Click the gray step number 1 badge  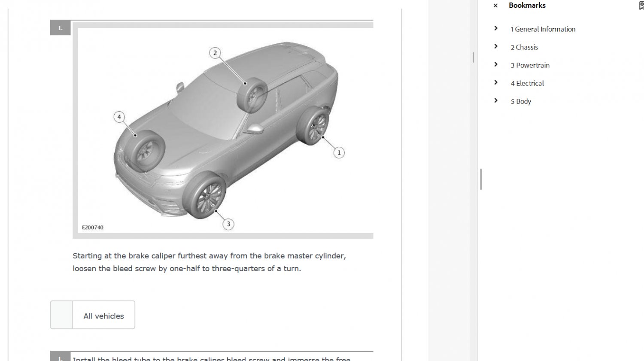point(61,28)
